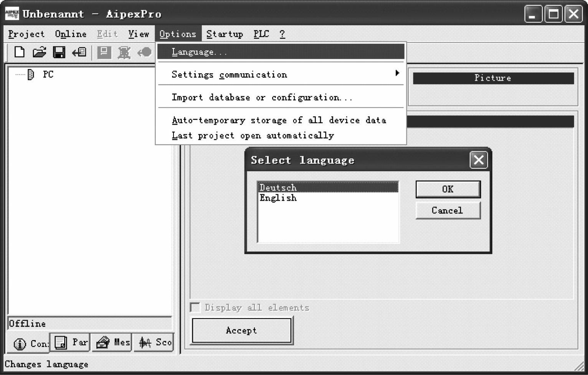Screen dimensions: 588x375
Task: Select the PC node in the tree
Action: [48, 74]
